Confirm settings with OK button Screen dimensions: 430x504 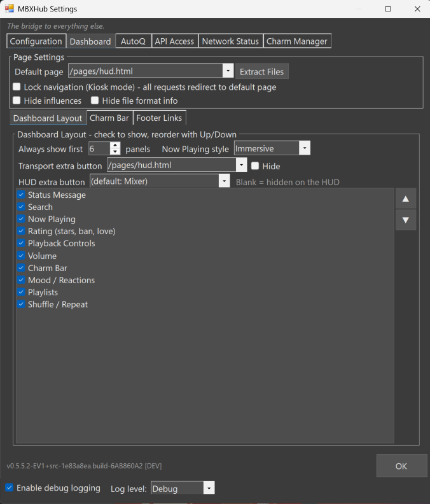[401, 466]
